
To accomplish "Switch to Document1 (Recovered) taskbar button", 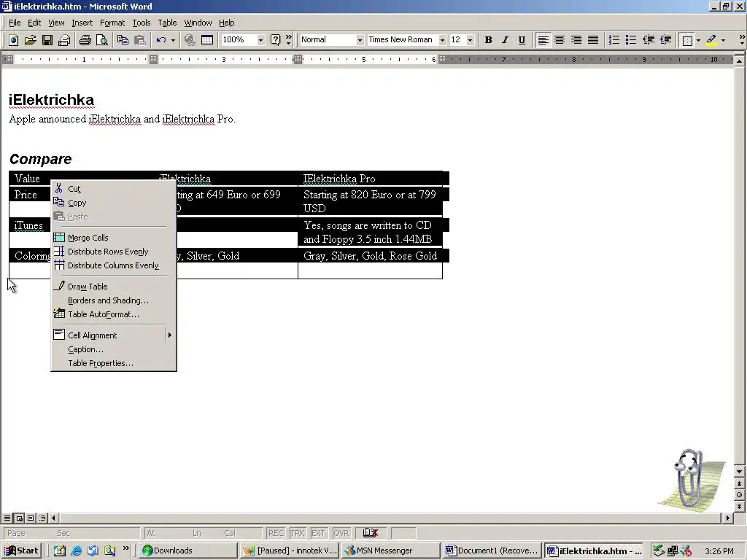I will point(492,551).
